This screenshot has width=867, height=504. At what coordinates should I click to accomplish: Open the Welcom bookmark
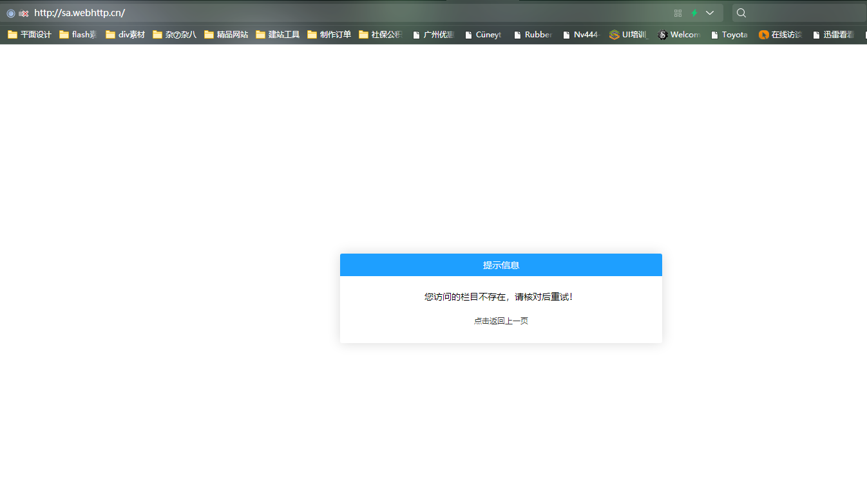coord(679,35)
